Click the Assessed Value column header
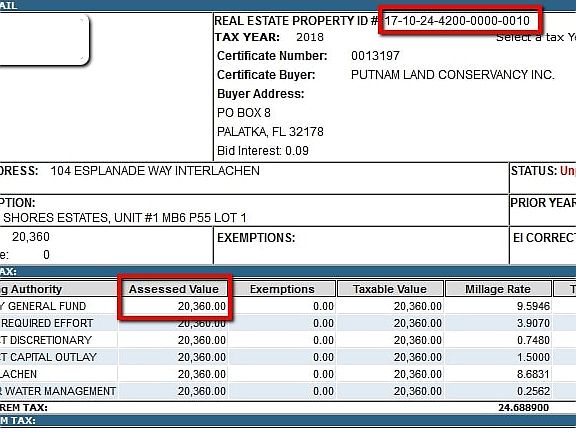The image size is (576, 432). 174,289
